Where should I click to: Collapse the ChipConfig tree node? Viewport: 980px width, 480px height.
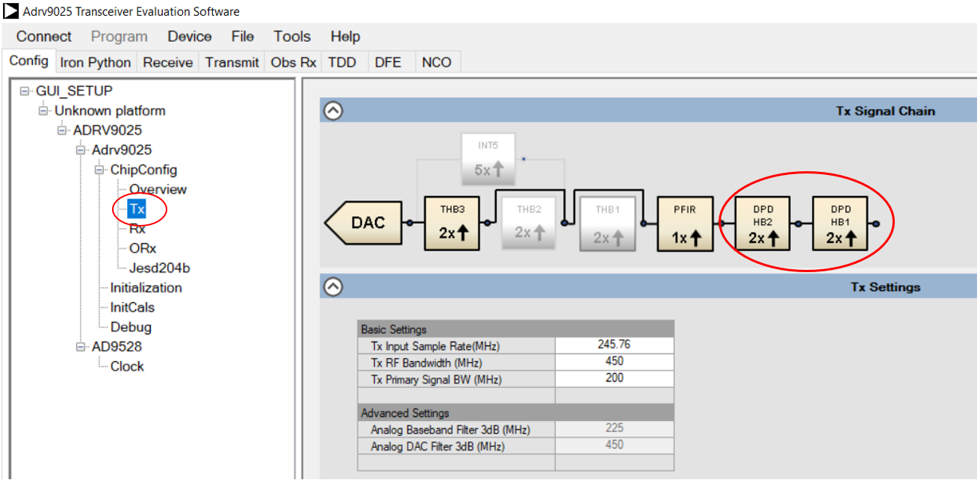(100, 170)
